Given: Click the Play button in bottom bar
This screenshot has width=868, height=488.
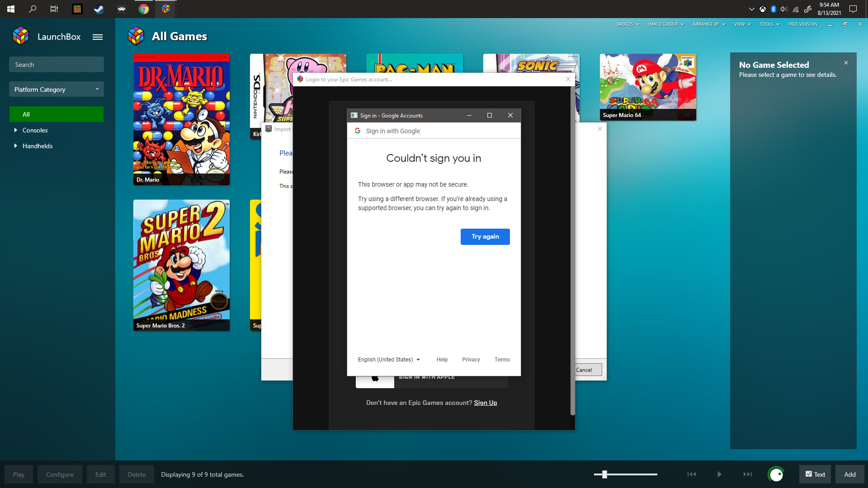Looking at the screenshot, I should coord(19,474).
